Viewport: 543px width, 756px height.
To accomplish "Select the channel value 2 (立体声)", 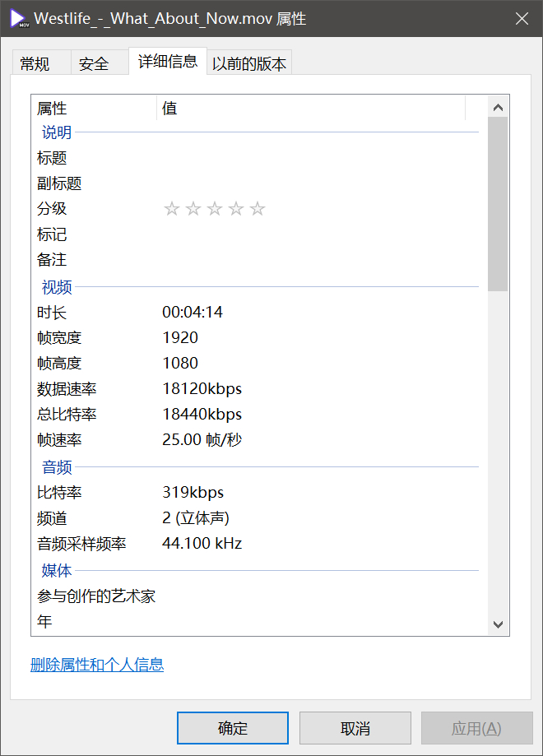I will (196, 517).
